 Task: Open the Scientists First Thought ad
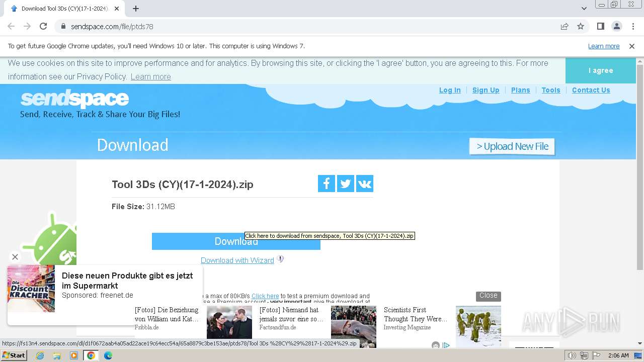[416, 314]
